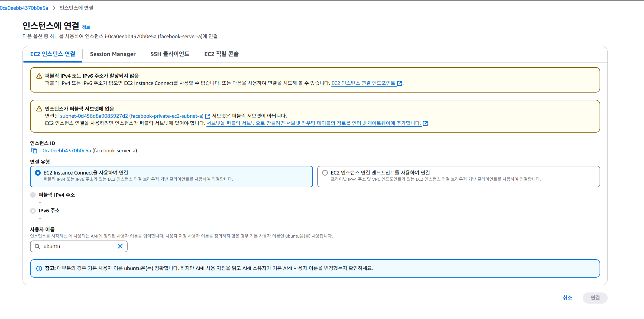Screen dimensions: 644x319
Task: Click external link icon after routing table link
Action: coord(425,123)
